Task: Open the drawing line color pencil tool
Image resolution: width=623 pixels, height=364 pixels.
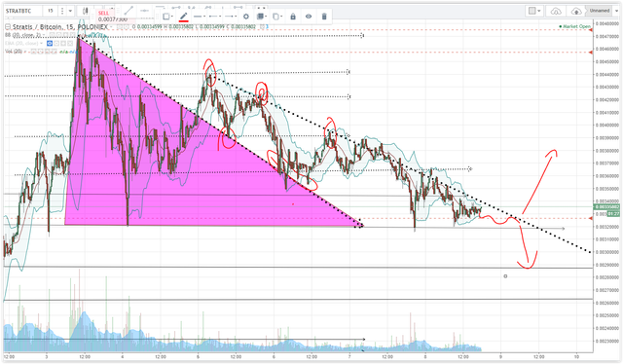Action: (x=184, y=17)
